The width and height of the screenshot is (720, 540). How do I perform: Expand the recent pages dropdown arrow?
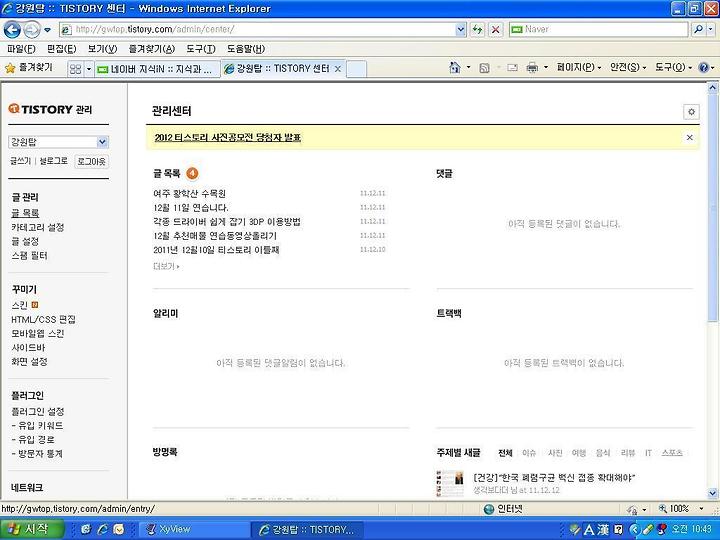[x=47, y=30]
